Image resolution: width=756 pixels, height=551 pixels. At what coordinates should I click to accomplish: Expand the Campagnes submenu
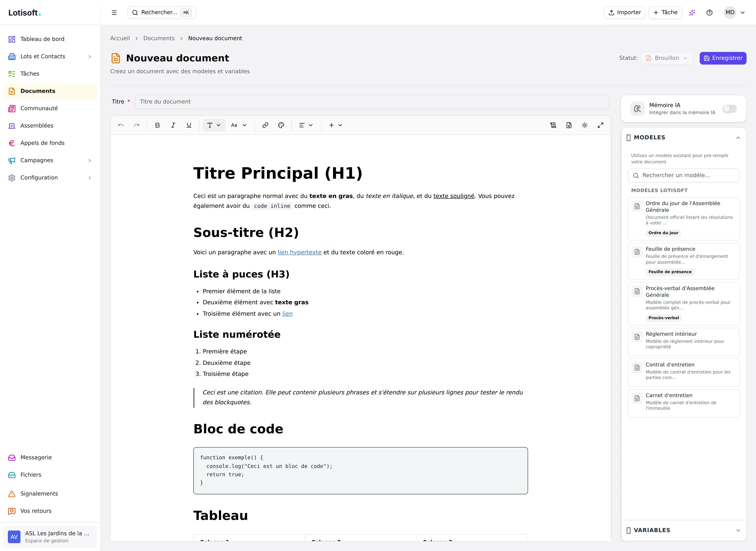click(89, 160)
